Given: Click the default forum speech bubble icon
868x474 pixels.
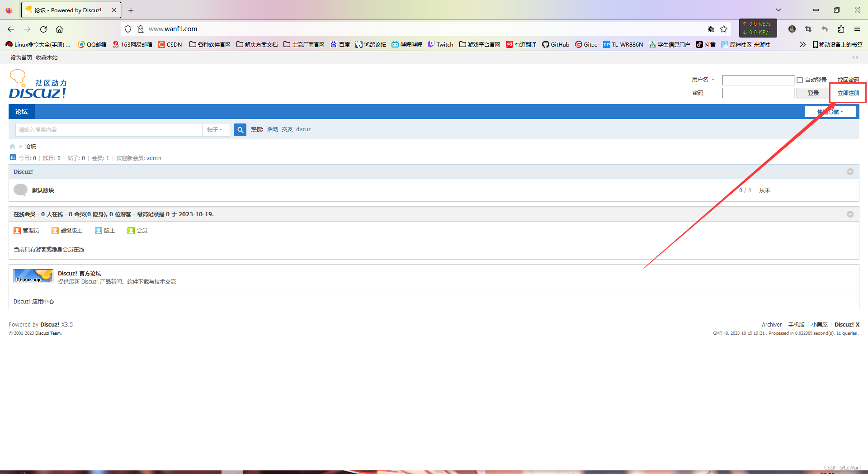Looking at the screenshot, I should 20,190.
